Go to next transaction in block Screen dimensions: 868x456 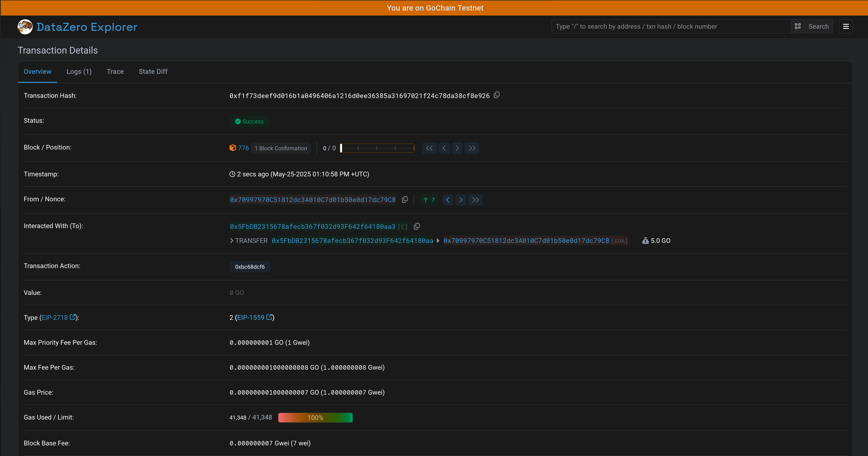457,148
